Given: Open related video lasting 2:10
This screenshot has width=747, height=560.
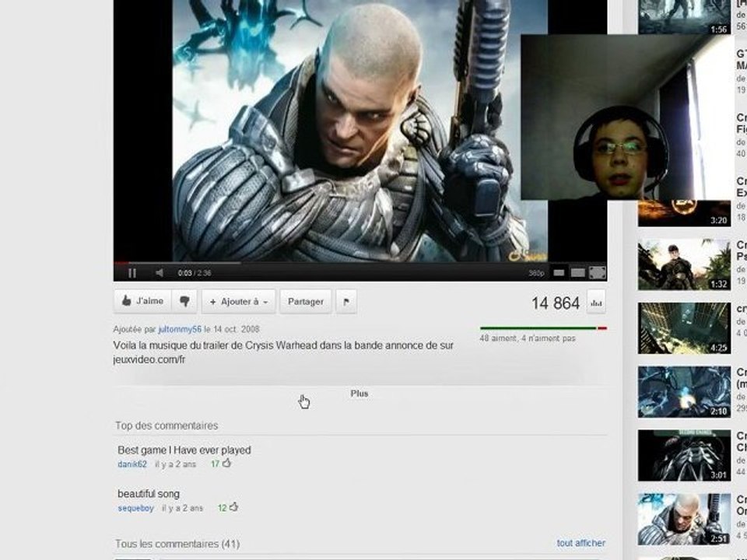Looking at the screenshot, I should [684, 391].
